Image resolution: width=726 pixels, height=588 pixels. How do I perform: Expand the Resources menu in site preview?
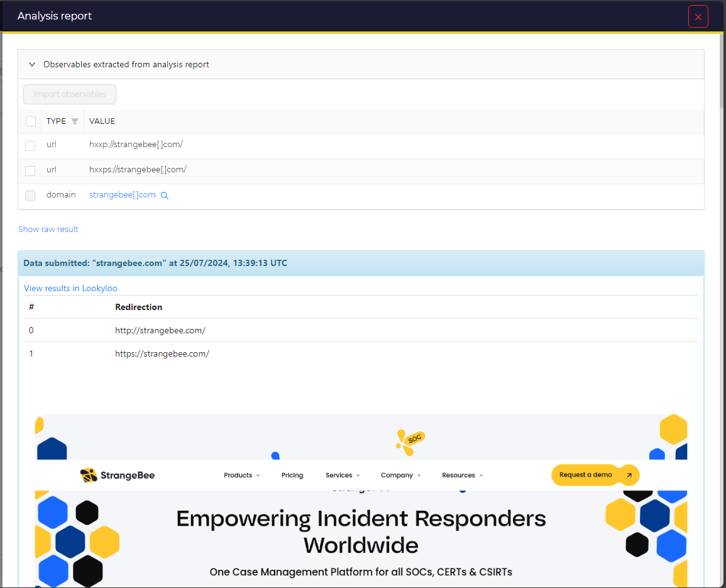[x=463, y=475]
